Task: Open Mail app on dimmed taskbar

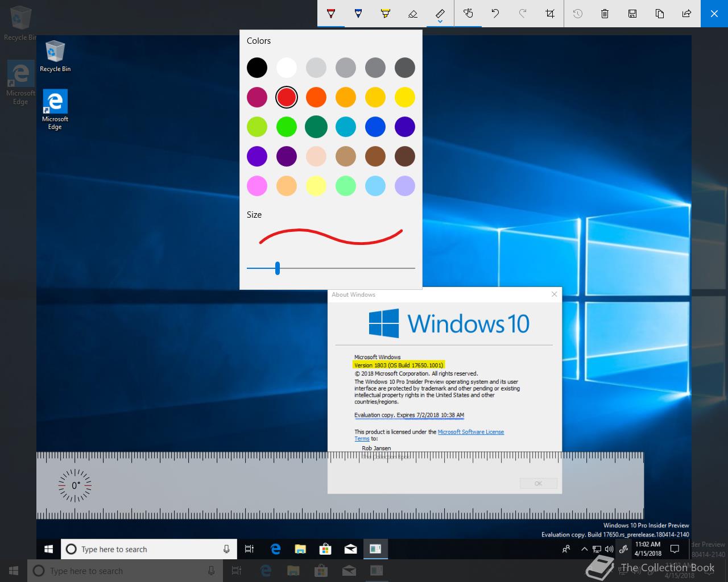Action: click(x=349, y=571)
